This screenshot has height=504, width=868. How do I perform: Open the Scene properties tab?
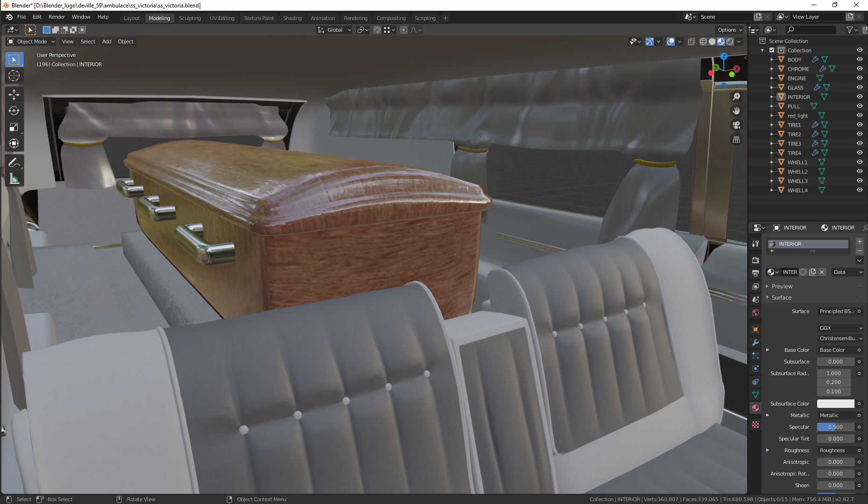pyautogui.click(x=756, y=300)
